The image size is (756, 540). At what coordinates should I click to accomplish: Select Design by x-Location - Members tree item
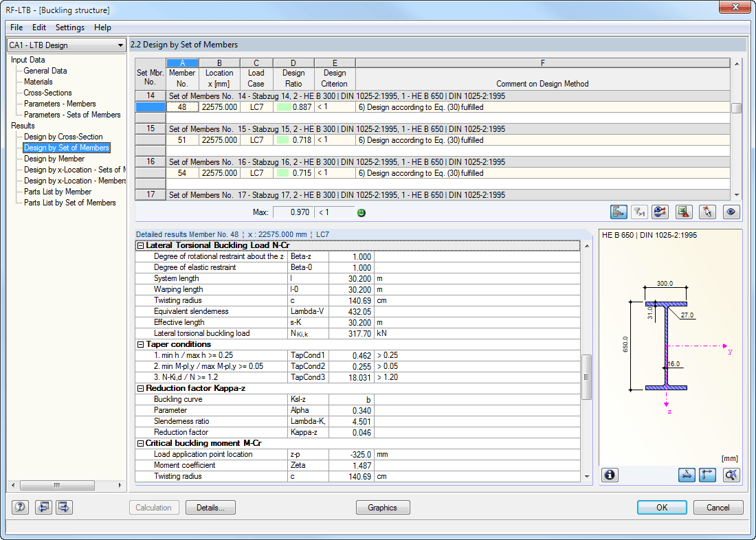(x=75, y=181)
